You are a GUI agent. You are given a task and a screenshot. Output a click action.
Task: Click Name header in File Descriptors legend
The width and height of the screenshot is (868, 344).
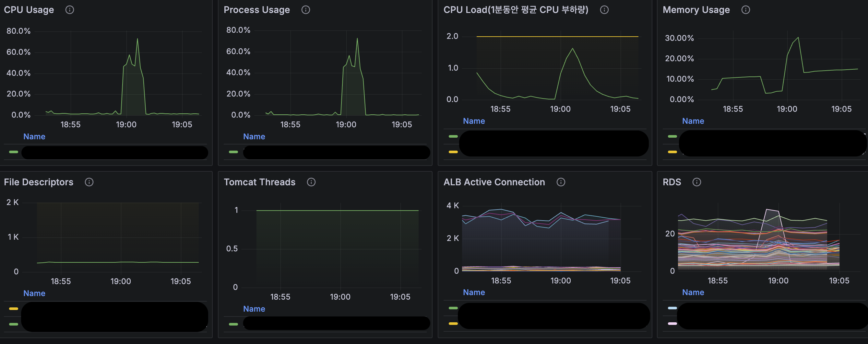pos(34,293)
